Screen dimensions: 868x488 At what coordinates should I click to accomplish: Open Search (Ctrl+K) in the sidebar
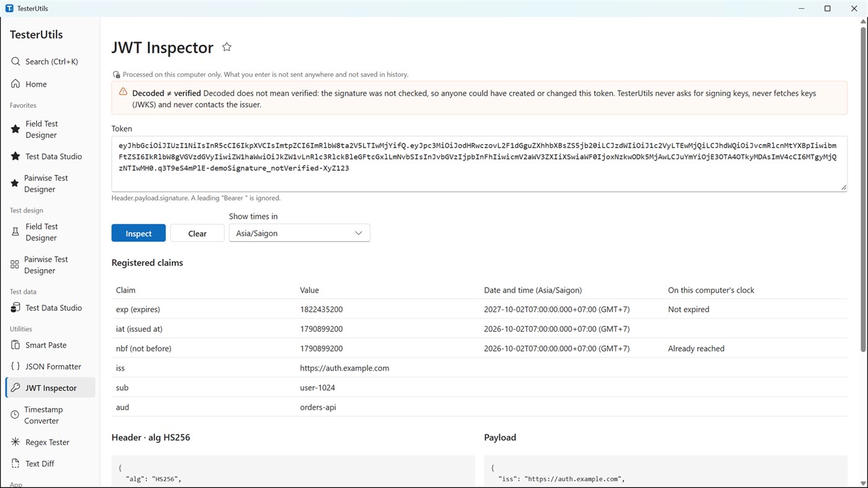(50, 61)
